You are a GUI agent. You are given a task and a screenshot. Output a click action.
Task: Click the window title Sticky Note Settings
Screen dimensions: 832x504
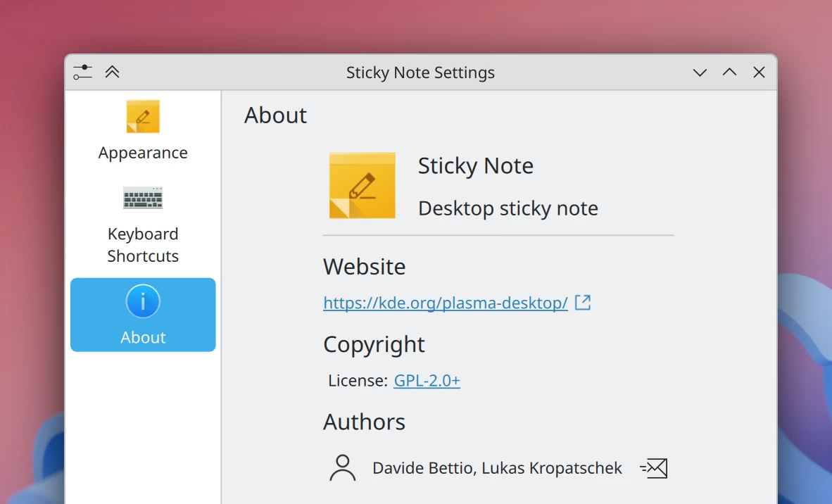pos(420,72)
